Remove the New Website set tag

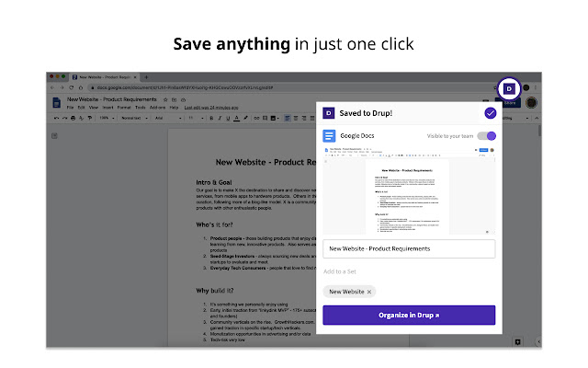(x=369, y=292)
